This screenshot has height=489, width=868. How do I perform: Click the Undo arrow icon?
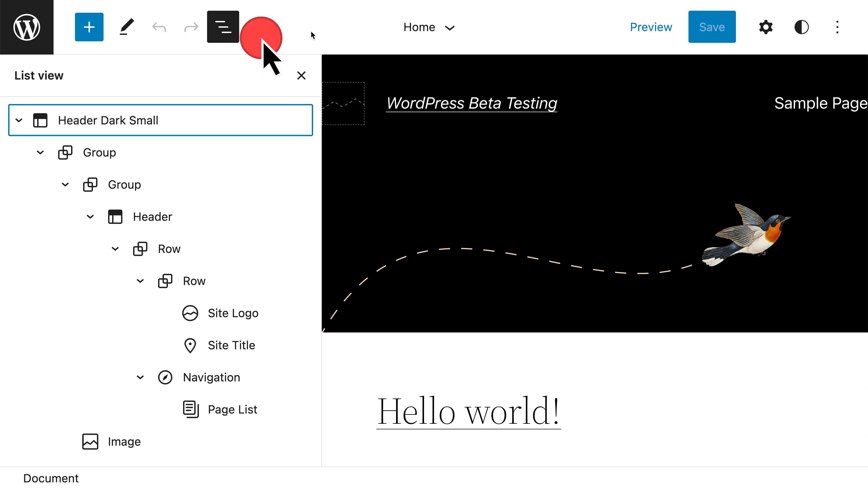point(159,27)
